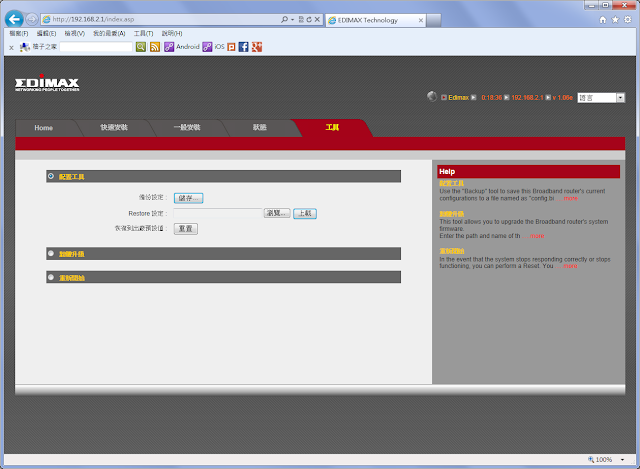Switch to the 快速安裝 tab
The width and height of the screenshot is (640, 469).
pyautogui.click(x=114, y=127)
